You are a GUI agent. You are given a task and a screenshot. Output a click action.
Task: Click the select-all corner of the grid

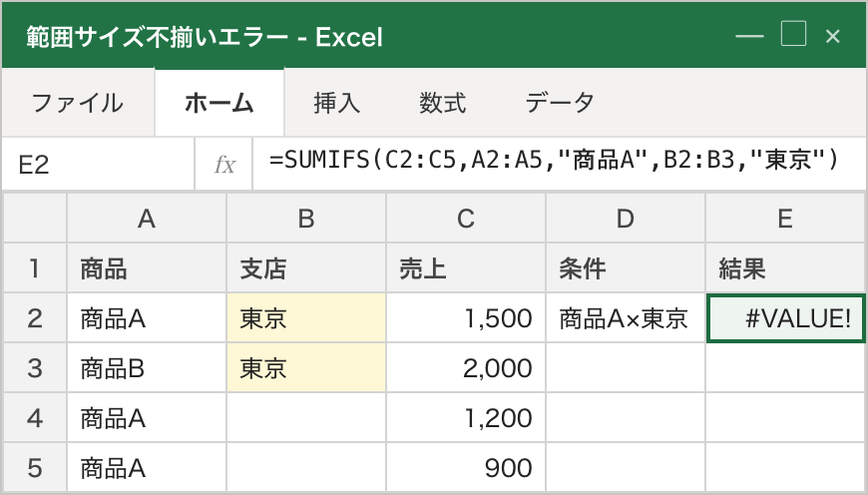pos(35,219)
